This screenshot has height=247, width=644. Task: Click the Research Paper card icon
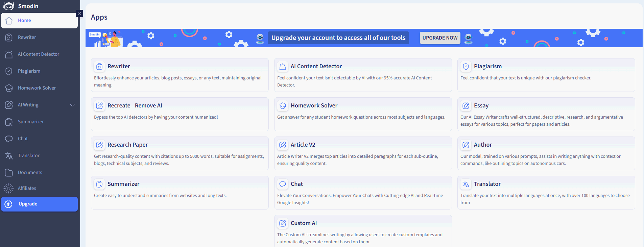tap(99, 145)
